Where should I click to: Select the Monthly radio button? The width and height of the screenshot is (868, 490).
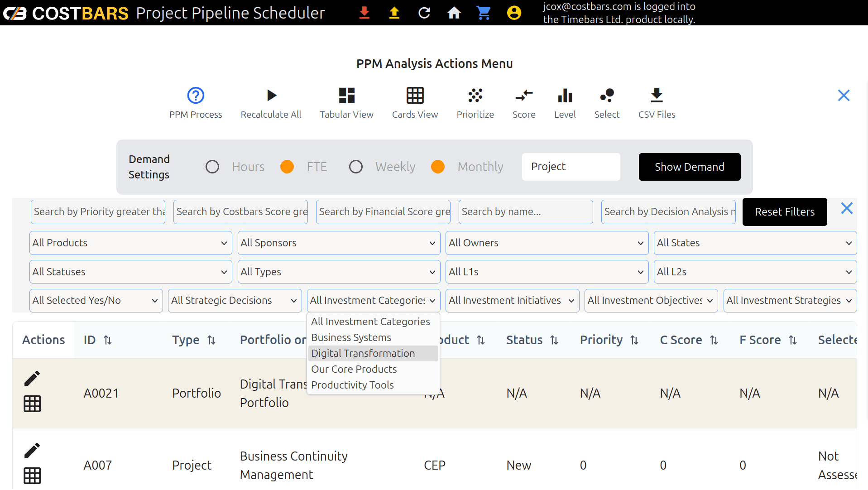pyautogui.click(x=438, y=167)
